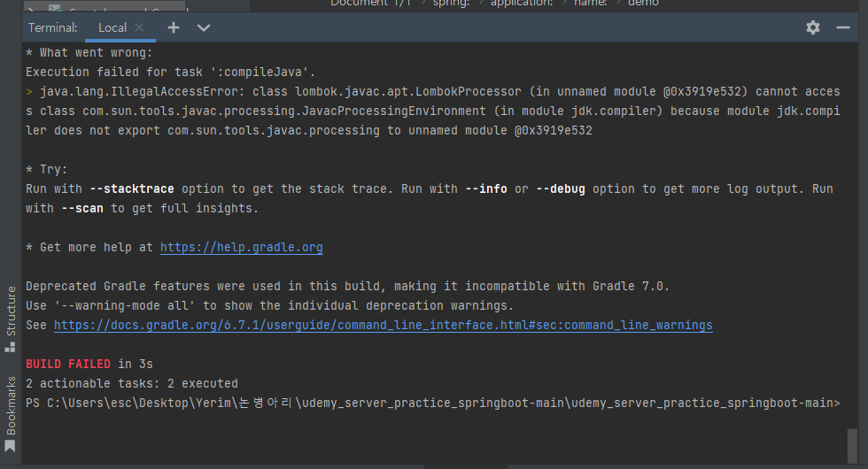The width and height of the screenshot is (868, 469).
Task: Hide the Terminal tool window
Action: pyautogui.click(x=843, y=27)
